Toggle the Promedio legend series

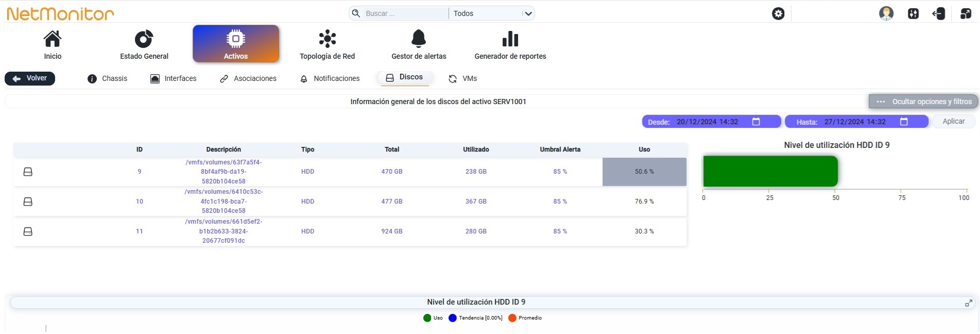tap(525, 318)
